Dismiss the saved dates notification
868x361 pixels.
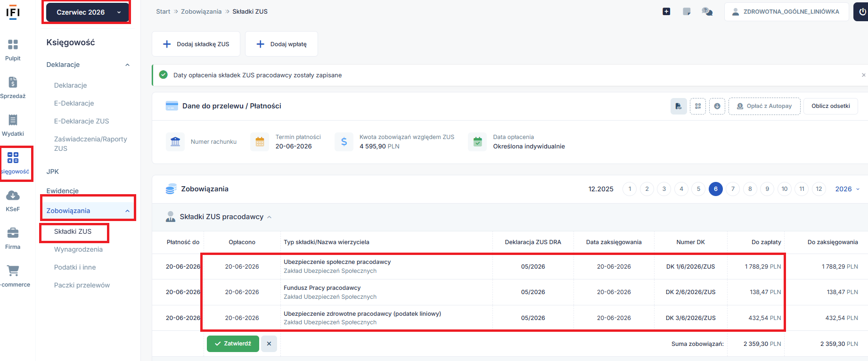tap(863, 75)
